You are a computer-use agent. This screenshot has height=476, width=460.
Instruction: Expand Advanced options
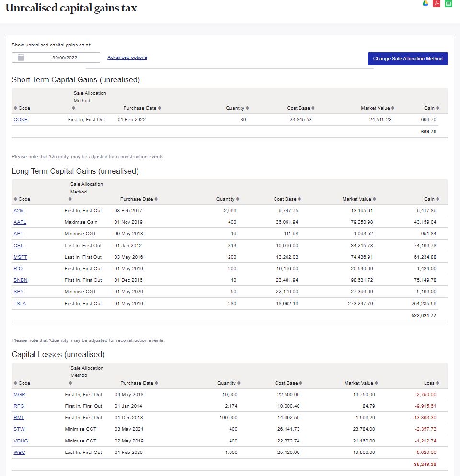pyautogui.click(x=126, y=57)
